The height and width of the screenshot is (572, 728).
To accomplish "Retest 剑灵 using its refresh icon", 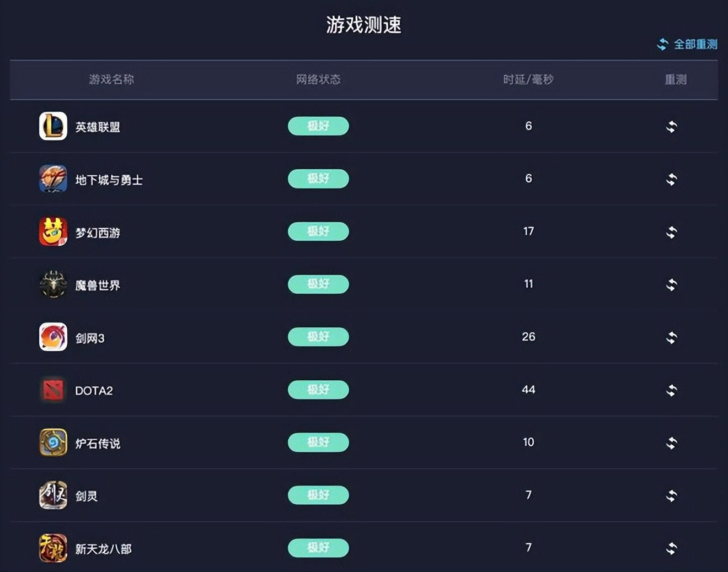I will [x=671, y=495].
